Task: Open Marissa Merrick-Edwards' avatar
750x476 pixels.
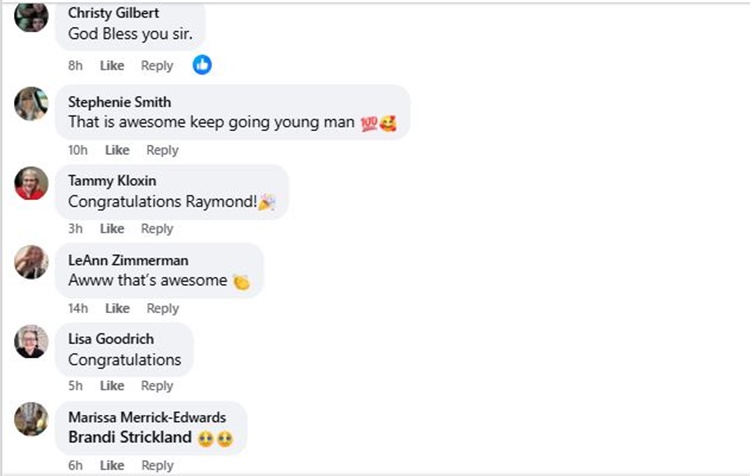Action: point(31,419)
